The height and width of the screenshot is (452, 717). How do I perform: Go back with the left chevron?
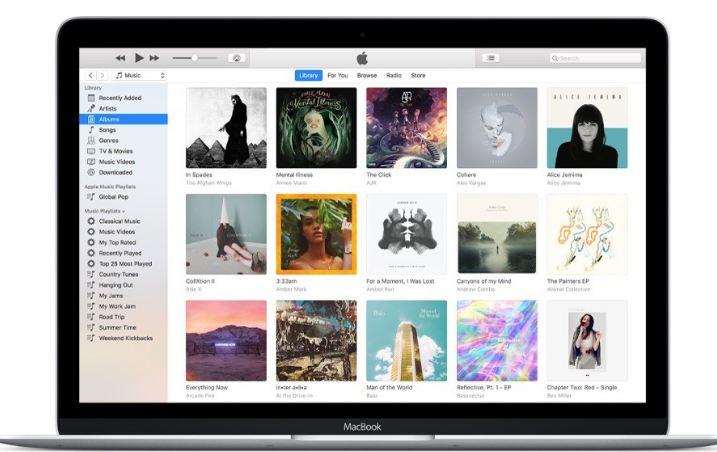[x=91, y=75]
